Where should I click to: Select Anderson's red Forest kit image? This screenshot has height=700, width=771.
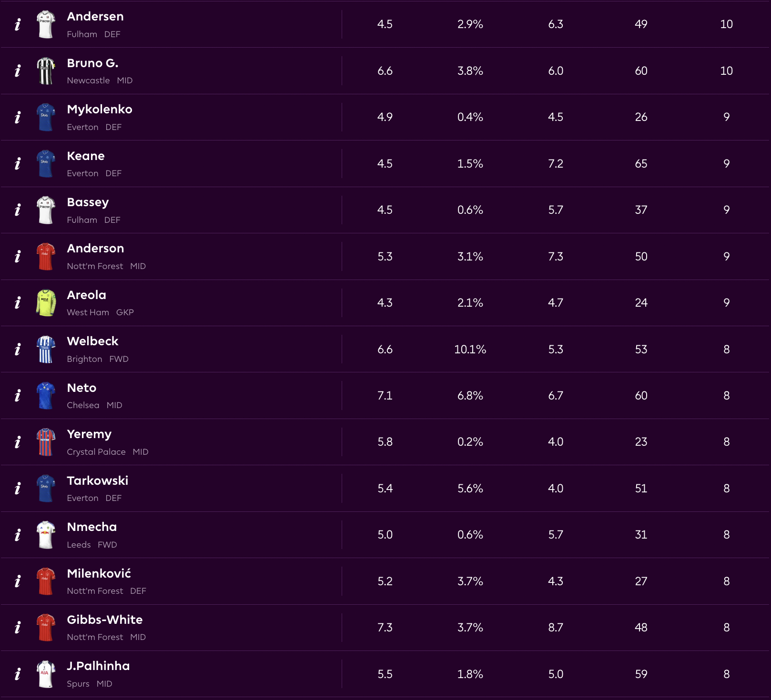[46, 257]
